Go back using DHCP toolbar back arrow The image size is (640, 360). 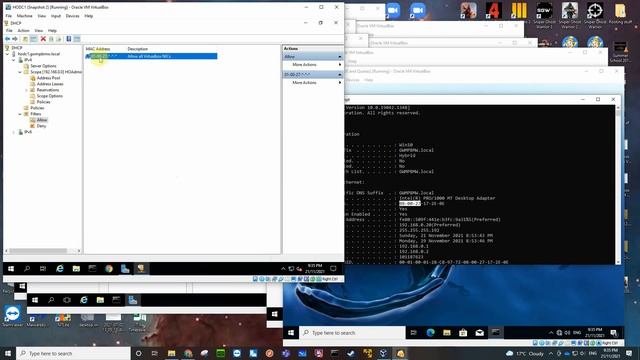tap(7, 39)
